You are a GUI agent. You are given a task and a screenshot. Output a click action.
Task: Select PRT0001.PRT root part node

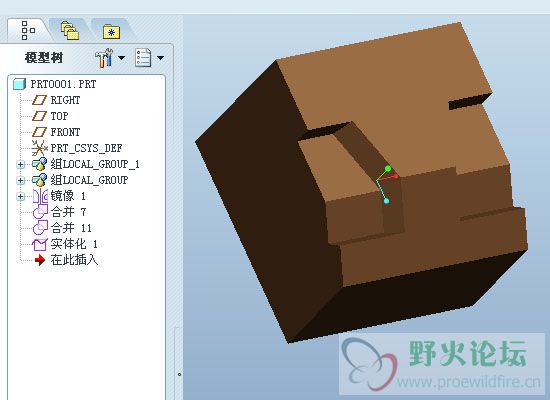pyautogui.click(x=55, y=84)
